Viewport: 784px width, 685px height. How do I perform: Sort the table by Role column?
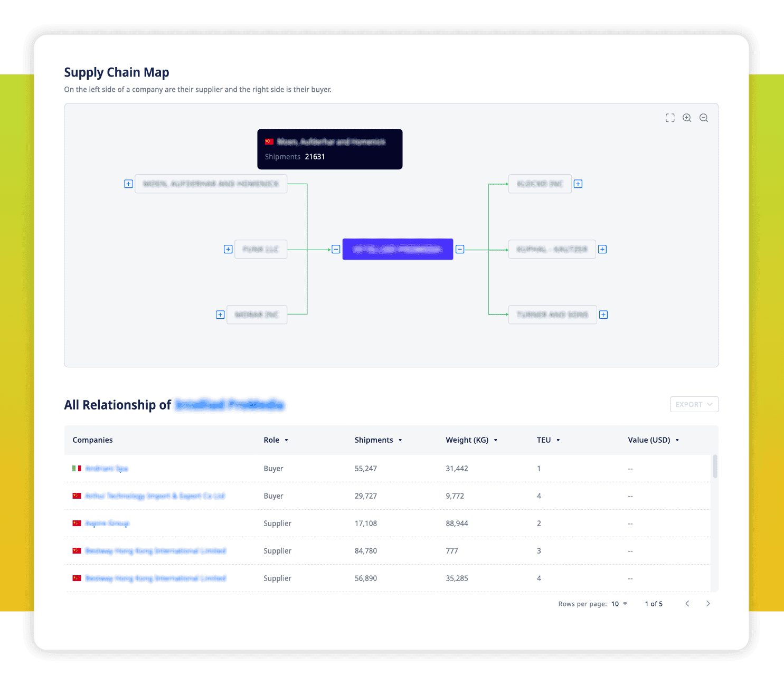(276, 440)
